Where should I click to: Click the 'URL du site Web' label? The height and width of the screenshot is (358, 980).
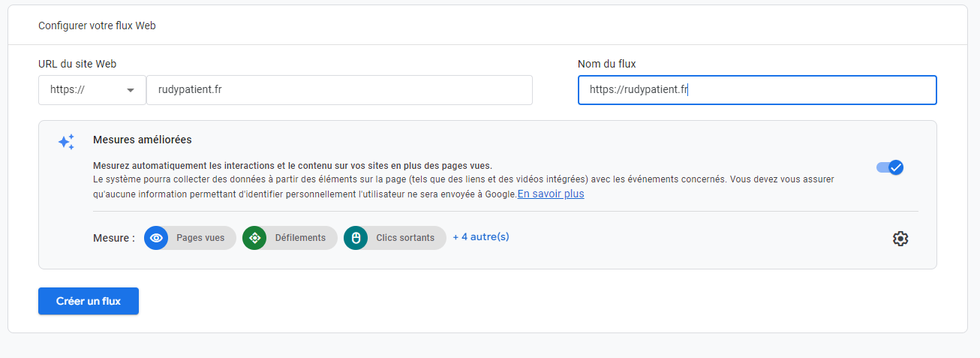(77, 64)
